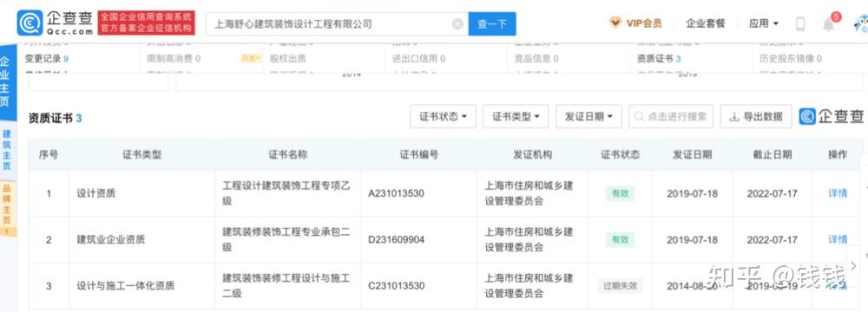Open 企业套餐 link

click(705, 23)
